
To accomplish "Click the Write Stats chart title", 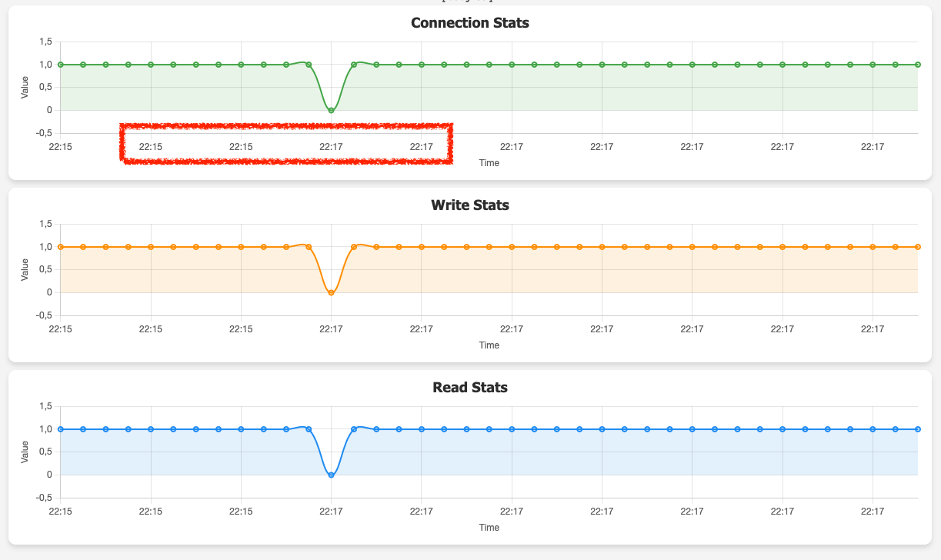I will (470, 205).
